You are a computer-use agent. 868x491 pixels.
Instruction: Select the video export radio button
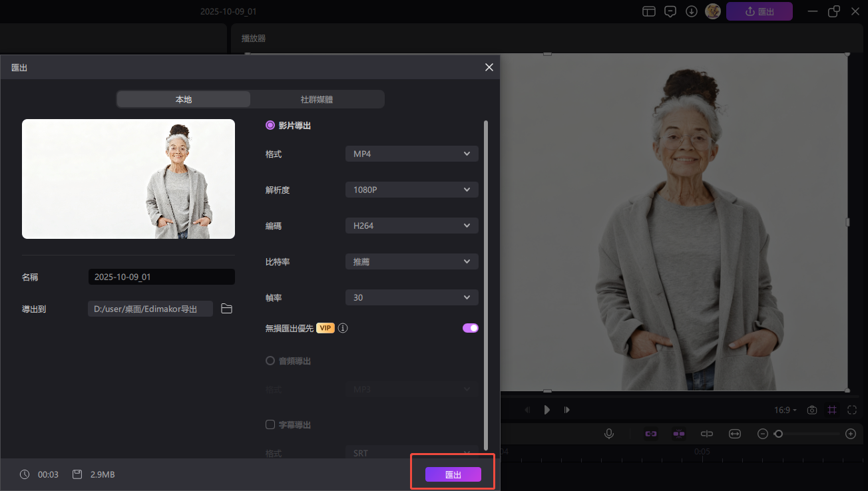[x=270, y=125]
